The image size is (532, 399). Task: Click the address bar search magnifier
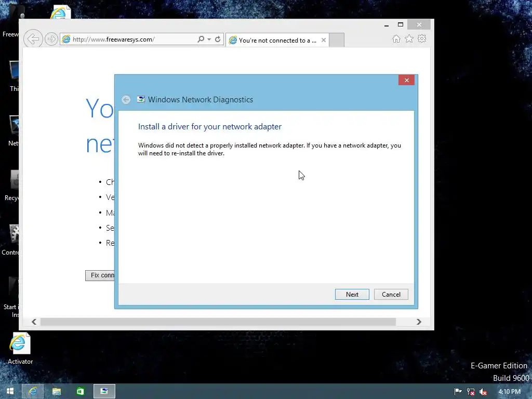click(x=201, y=39)
